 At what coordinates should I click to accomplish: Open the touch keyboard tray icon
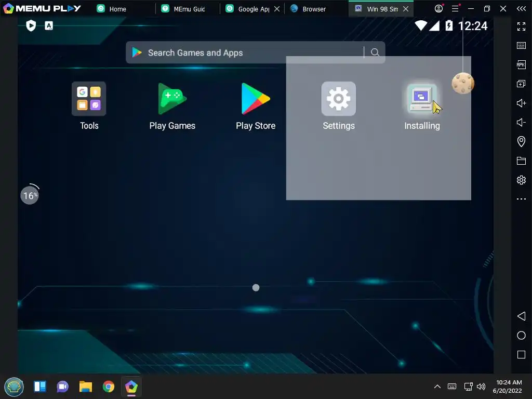coord(452,387)
